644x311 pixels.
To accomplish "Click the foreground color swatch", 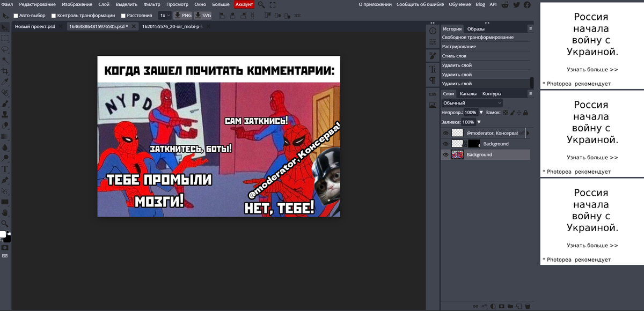I will click(x=3, y=234).
